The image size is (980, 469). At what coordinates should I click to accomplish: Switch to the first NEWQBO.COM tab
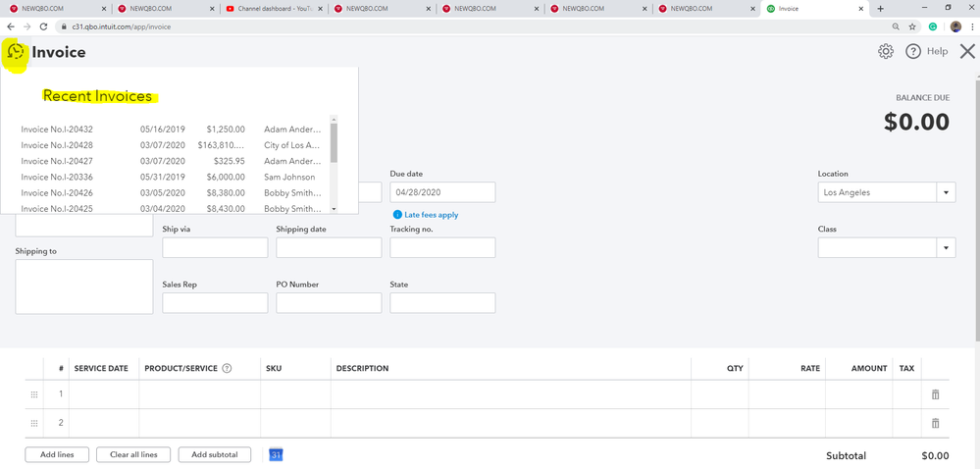click(x=49, y=9)
